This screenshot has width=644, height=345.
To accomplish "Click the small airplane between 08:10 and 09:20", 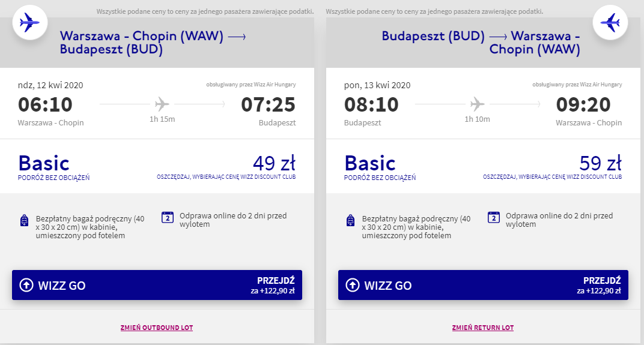I will pos(477,104).
